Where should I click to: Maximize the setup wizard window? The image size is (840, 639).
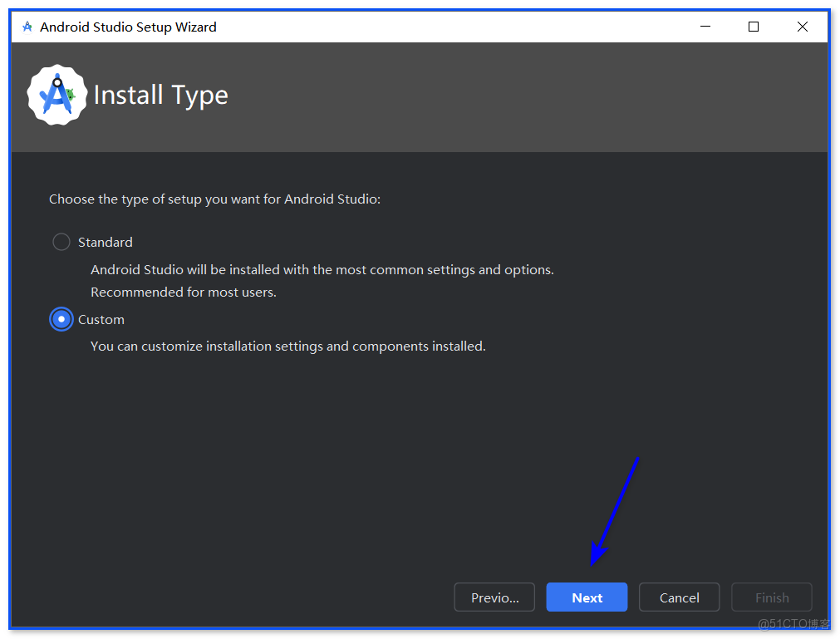[x=753, y=26]
